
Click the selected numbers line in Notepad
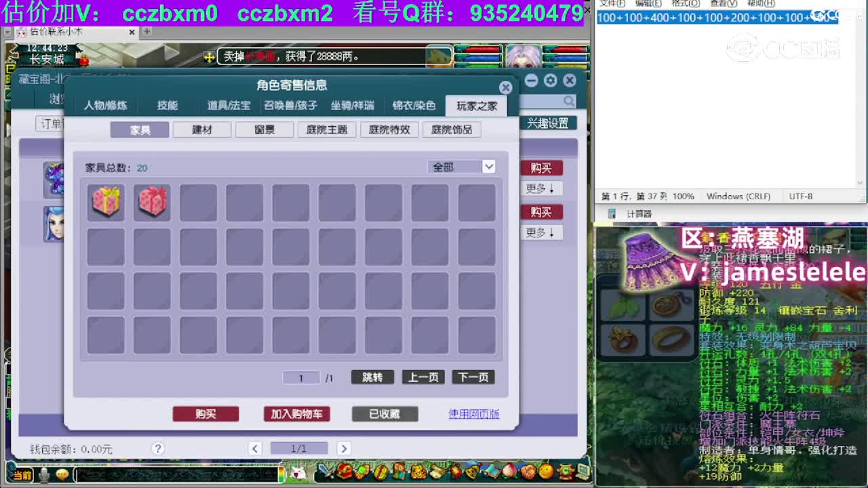(x=717, y=18)
